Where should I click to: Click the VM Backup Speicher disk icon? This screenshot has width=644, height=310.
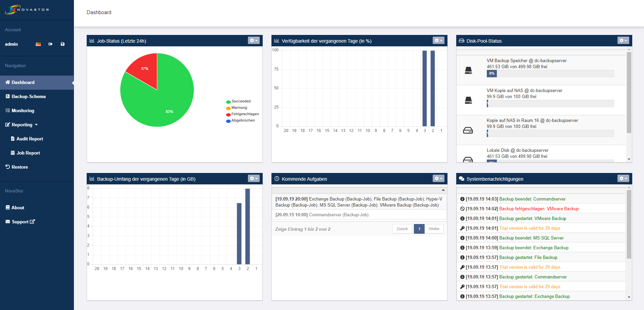pyautogui.click(x=468, y=71)
